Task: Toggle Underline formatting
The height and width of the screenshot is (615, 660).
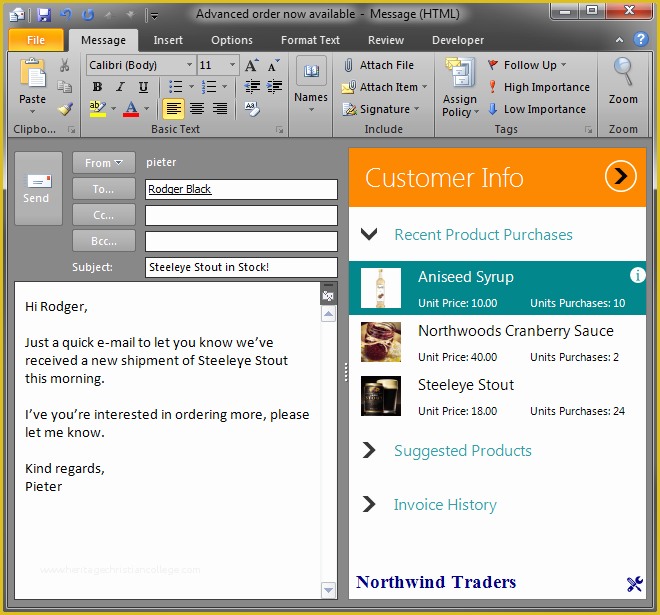Action: (x=143, y=87)
